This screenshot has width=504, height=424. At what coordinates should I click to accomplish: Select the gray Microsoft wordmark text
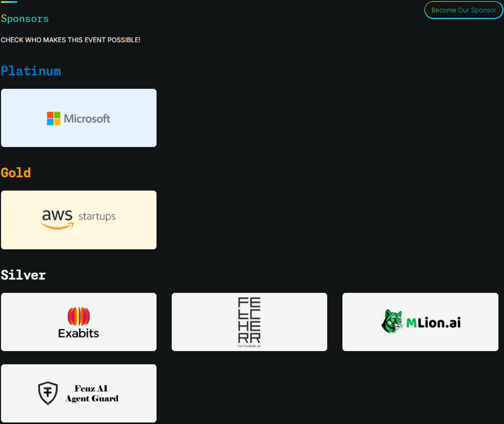[x=87, y=119]
